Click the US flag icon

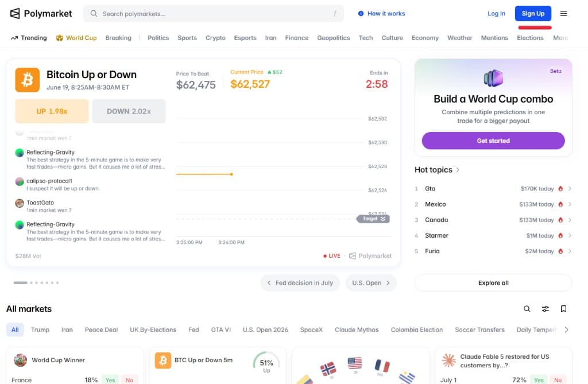tap(355, 363)
